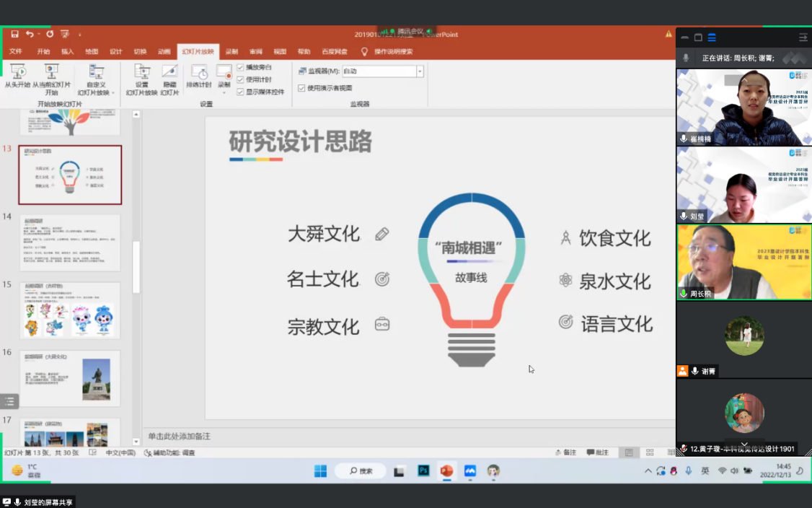This screenshot has height=508, width=812.
Task: Click scroll-down arrow of slide thumbnail panel
Action: [136, 442]
